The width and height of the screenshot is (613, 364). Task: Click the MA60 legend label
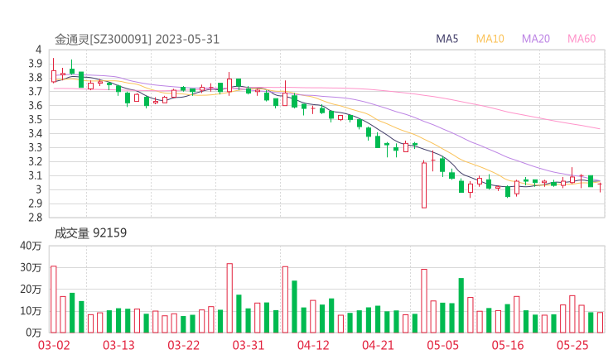(582, 39)
